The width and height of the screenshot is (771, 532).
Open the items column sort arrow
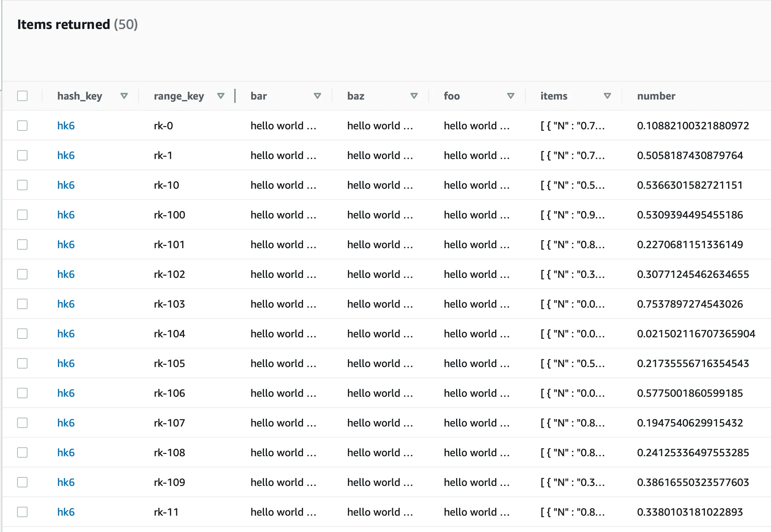point(607,96)
